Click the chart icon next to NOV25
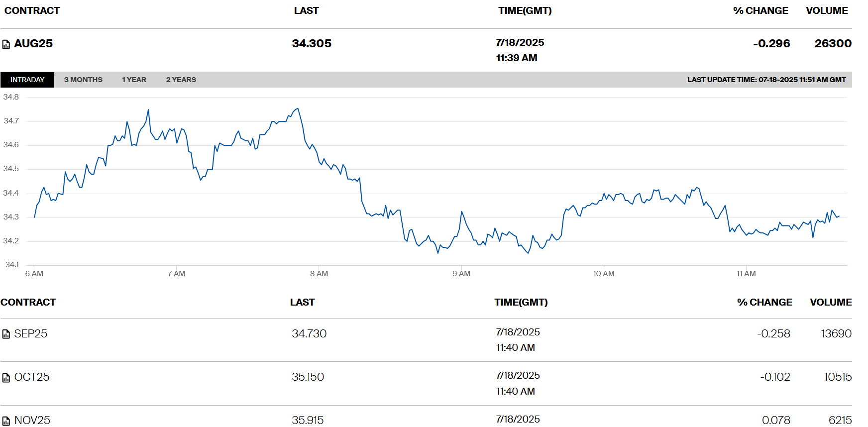The height and width of the screenshot is (427, 868). 6,422
